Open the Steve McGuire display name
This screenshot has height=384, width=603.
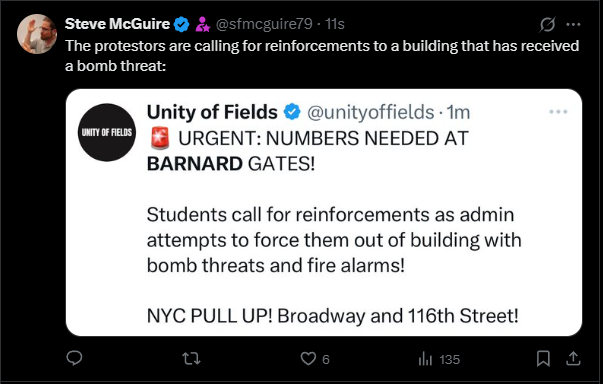tap(117, 24)
